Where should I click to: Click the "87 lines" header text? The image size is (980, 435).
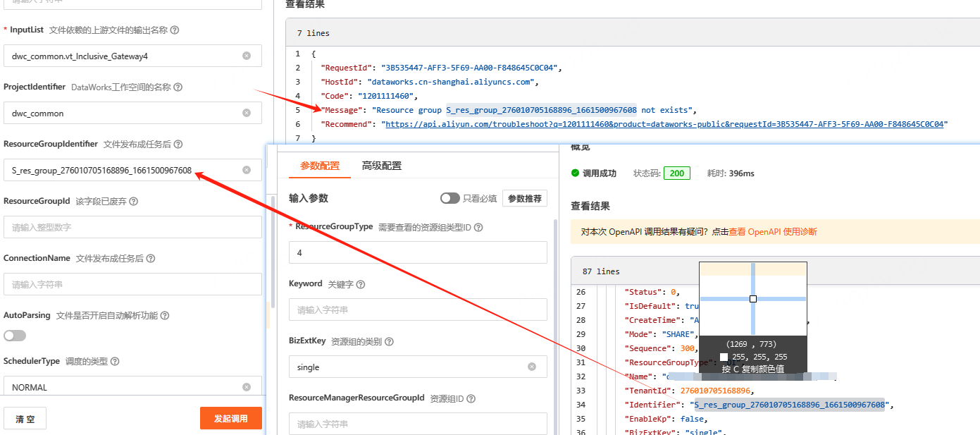click(600, 271)
